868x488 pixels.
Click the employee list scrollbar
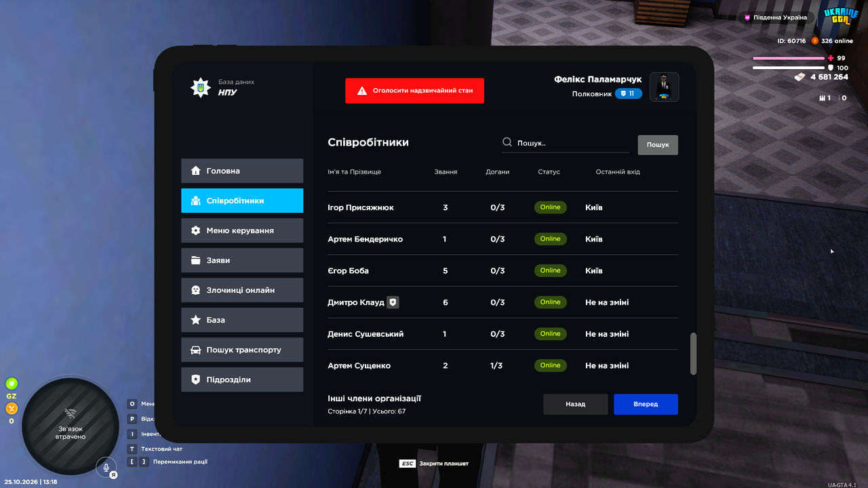pos(693,353)
